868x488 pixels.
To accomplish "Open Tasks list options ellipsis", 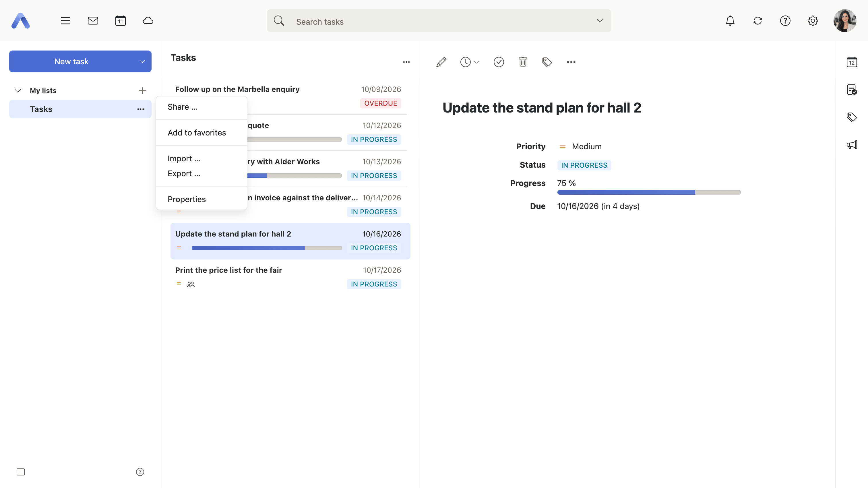I will [141, 109].
